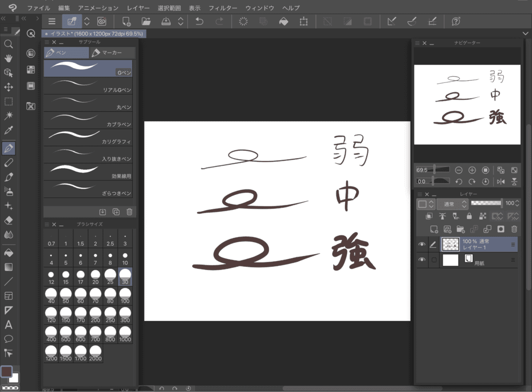The width and height of the screenshot is (532, 392).
Task: Click Navigator flip horizontal icon
Action: point(501,182)
